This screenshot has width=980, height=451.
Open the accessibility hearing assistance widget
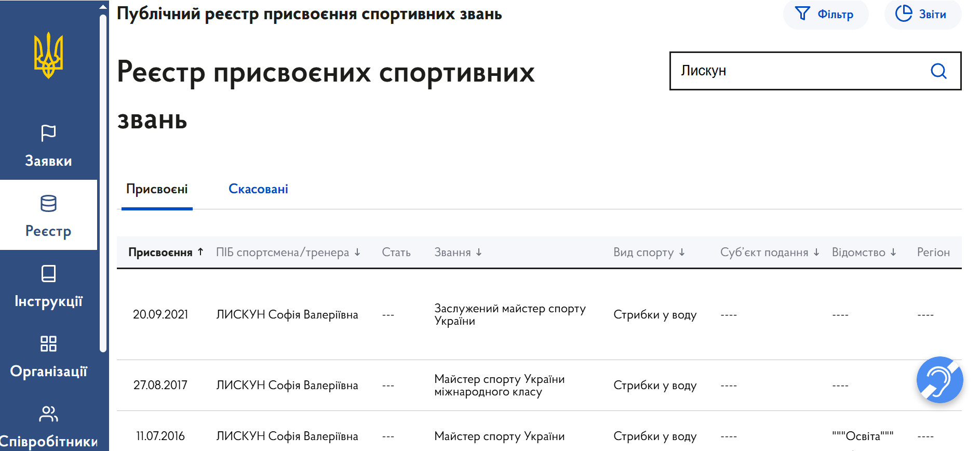pyautogui.click(x=939, y=380)
